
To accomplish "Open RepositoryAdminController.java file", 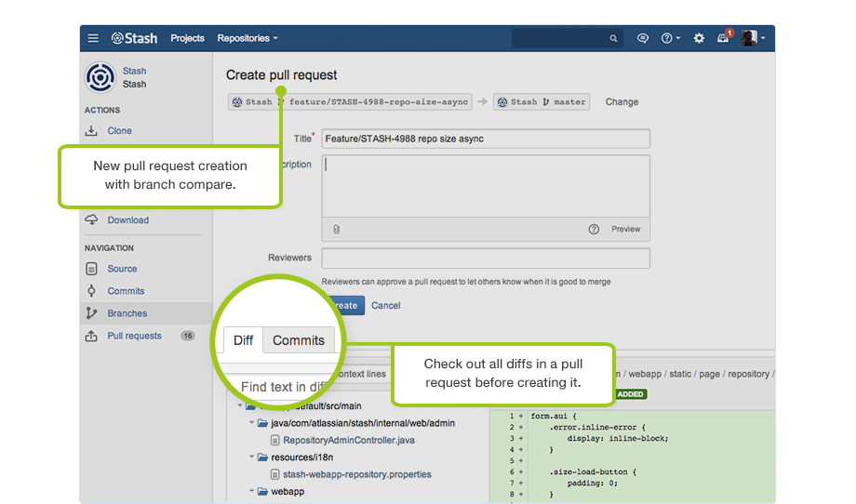I will (349, 440).
